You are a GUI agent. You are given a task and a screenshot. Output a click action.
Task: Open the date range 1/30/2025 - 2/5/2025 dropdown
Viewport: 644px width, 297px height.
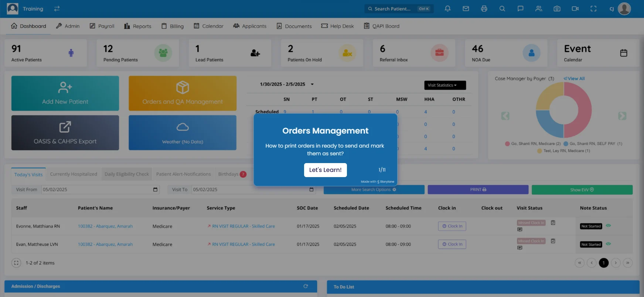click(287, 84)
